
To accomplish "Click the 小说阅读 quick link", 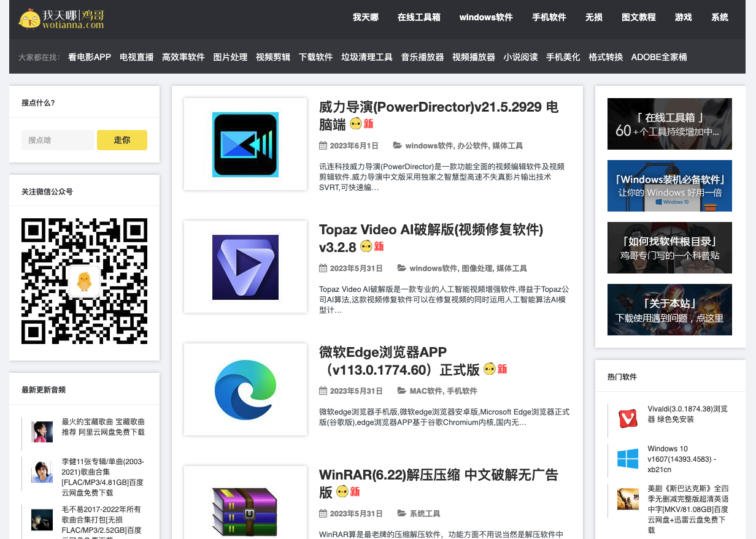I will point(521,57).
